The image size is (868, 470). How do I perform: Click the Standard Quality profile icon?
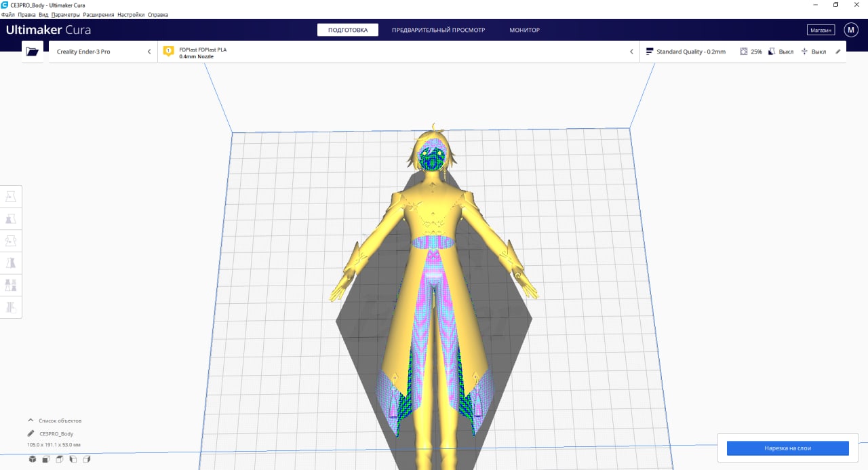650,52
